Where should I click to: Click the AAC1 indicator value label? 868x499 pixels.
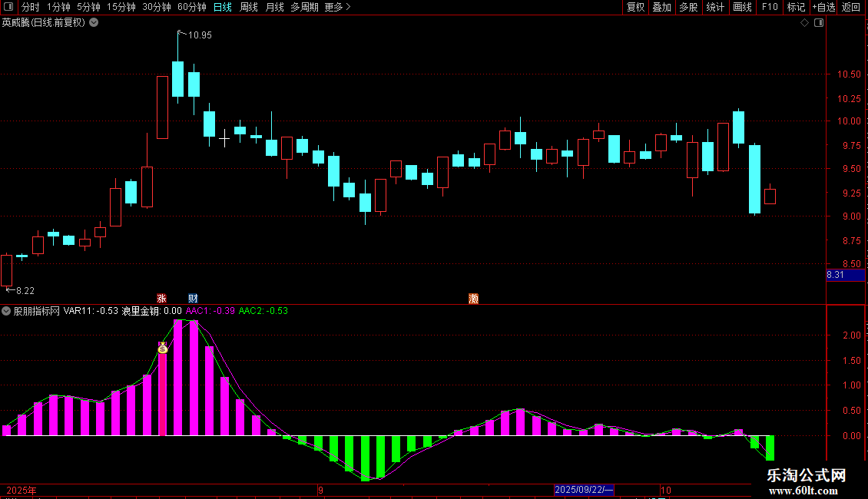pyautogui.click(x=210, y=311)
